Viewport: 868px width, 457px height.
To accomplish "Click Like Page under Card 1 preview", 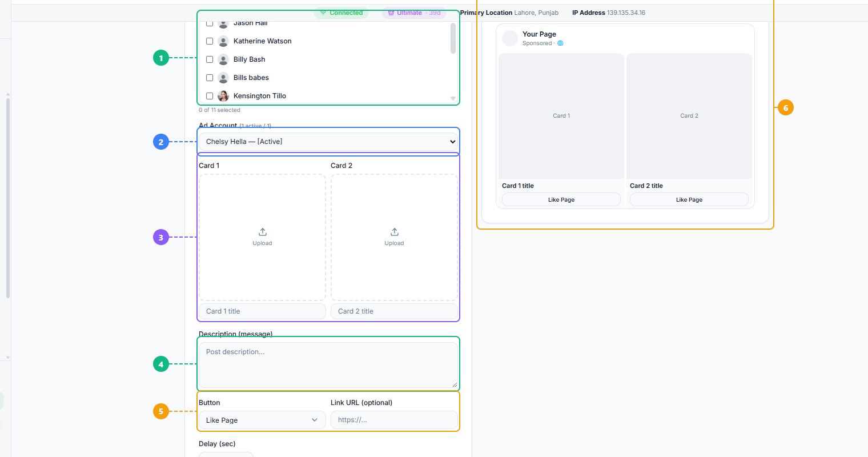I will pos(561,199).
